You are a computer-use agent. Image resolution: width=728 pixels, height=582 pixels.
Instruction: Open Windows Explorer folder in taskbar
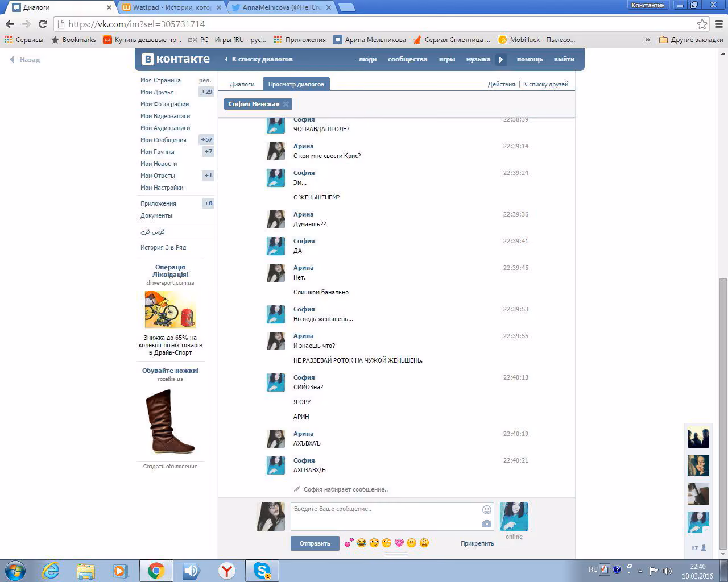point(86,571)
